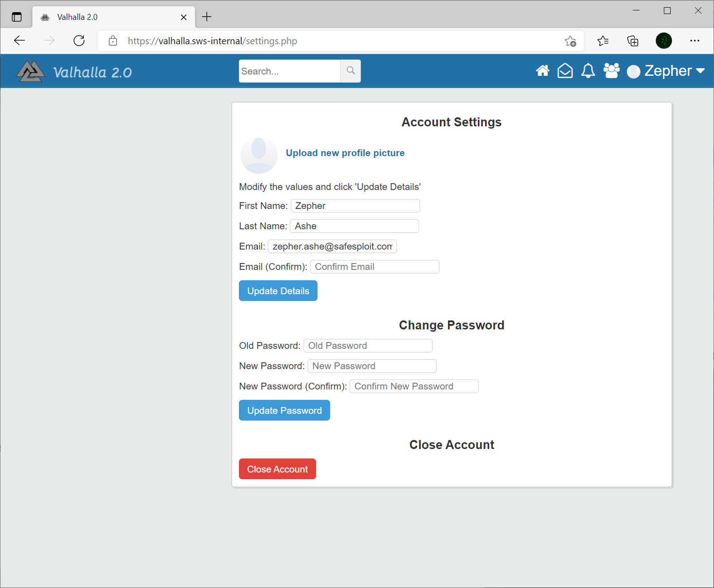Open the tab actions menu icon
Screen dimensions: 714x588
tap(17, 17)
